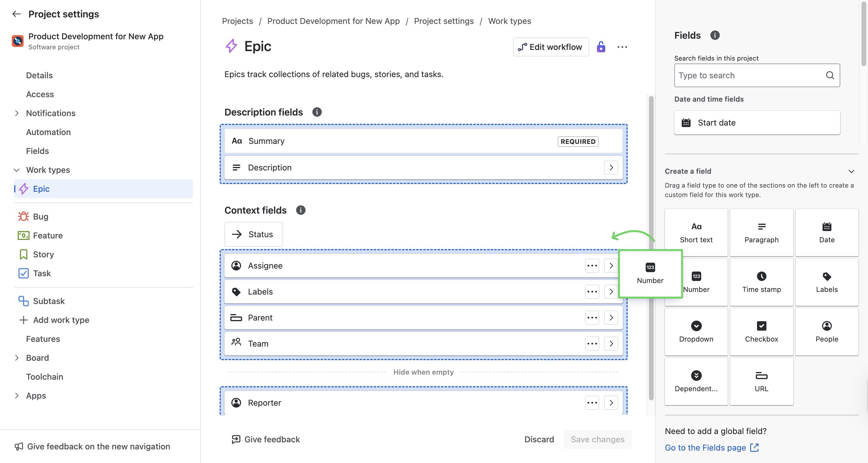Screen dimensions: 868x463
Task: Click the Discard button
Action: point(539,439)
